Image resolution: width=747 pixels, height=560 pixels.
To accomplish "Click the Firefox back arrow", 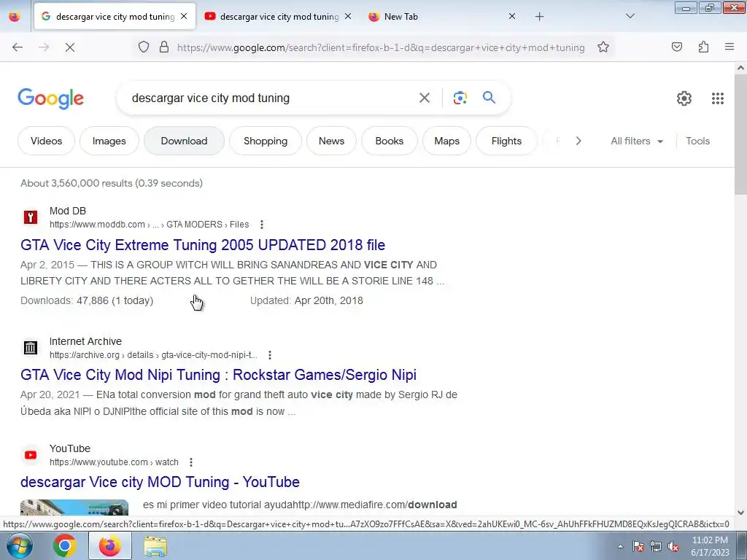I will [x=18, y=47].
